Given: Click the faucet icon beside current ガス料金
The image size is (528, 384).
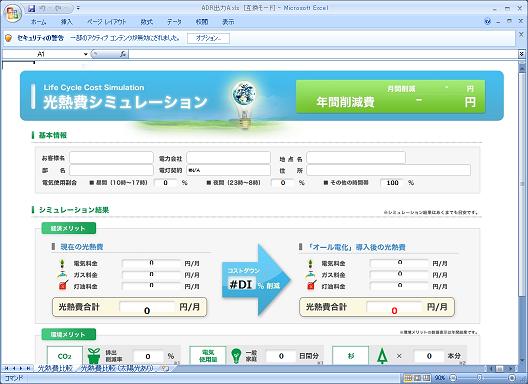Looking at the screenshot, I should coord(62,275).
